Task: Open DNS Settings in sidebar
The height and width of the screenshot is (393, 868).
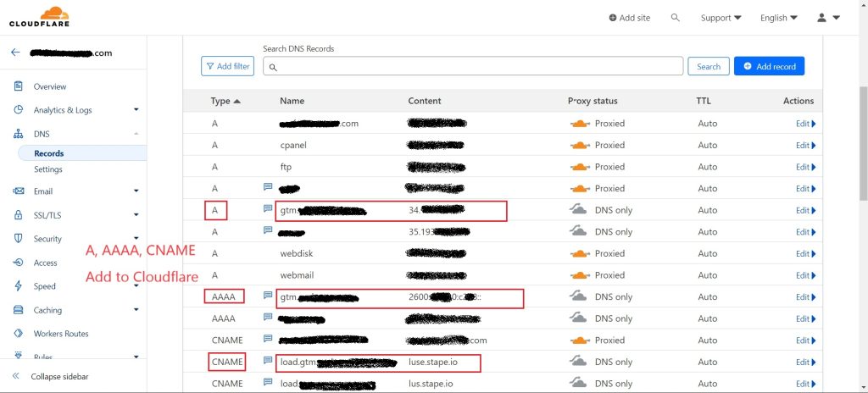Action: [48, 169]
